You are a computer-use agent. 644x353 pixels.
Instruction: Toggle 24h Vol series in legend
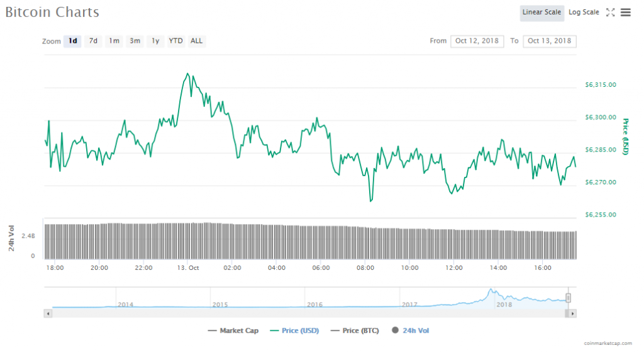coord(411,330)
